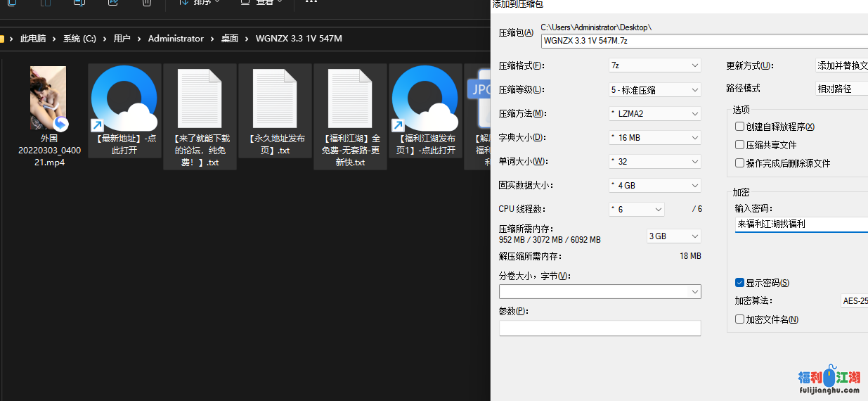868x401 pixels.
Task: Click into the 参数 text input field
Action: coord(600,329)
